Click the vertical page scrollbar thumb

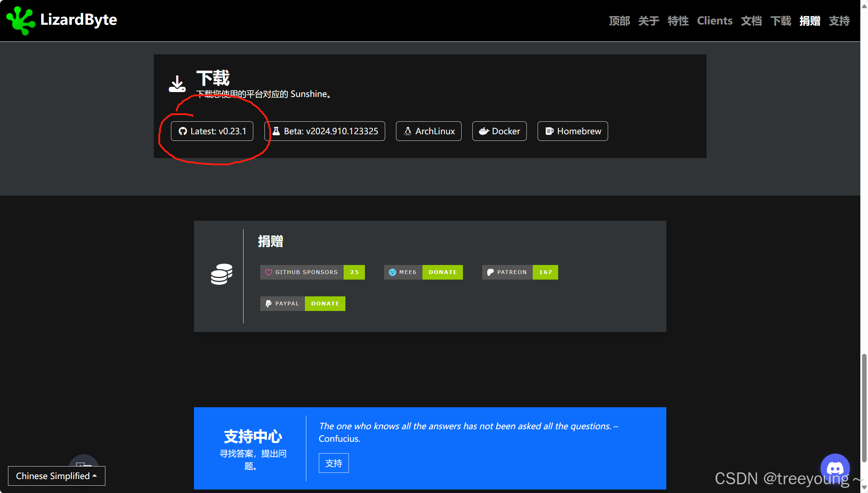click(x=864, y=408)
